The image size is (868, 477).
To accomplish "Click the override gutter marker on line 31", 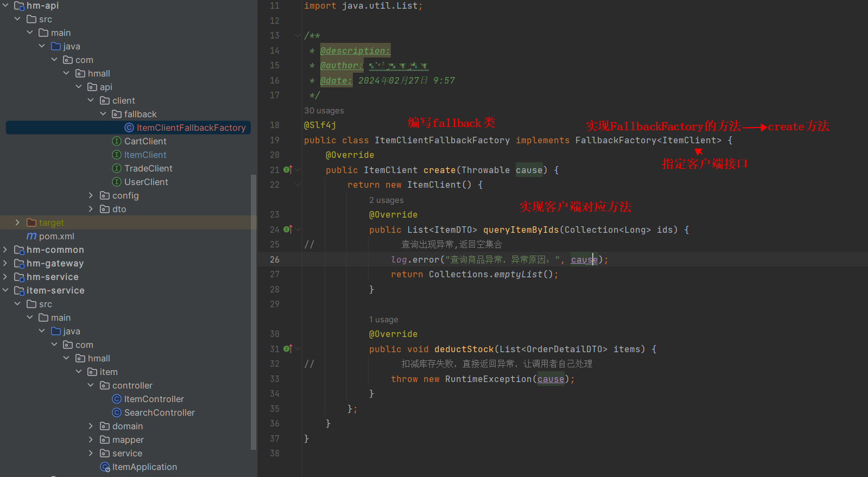I will 287,349.
